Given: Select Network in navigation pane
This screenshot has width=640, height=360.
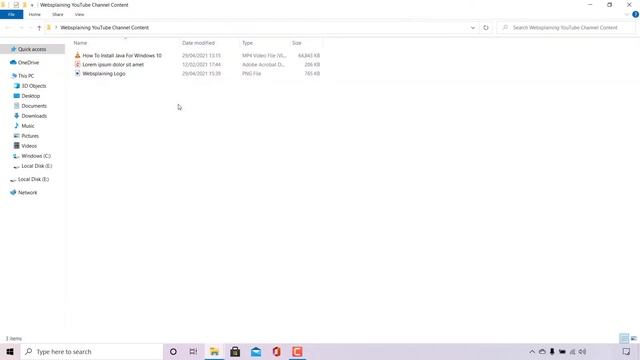Looking at the screenshot, I should click(x=27, y=193).
